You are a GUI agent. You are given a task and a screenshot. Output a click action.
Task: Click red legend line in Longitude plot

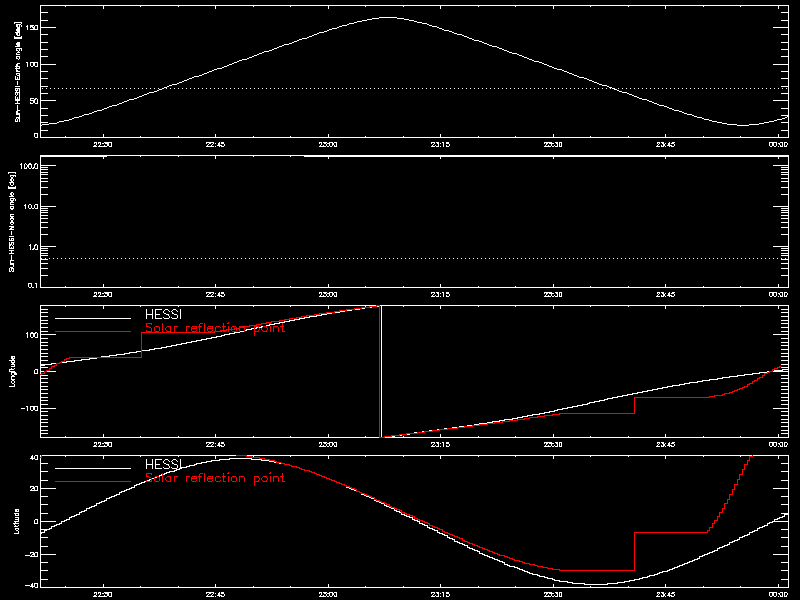[x=93, y=332]
